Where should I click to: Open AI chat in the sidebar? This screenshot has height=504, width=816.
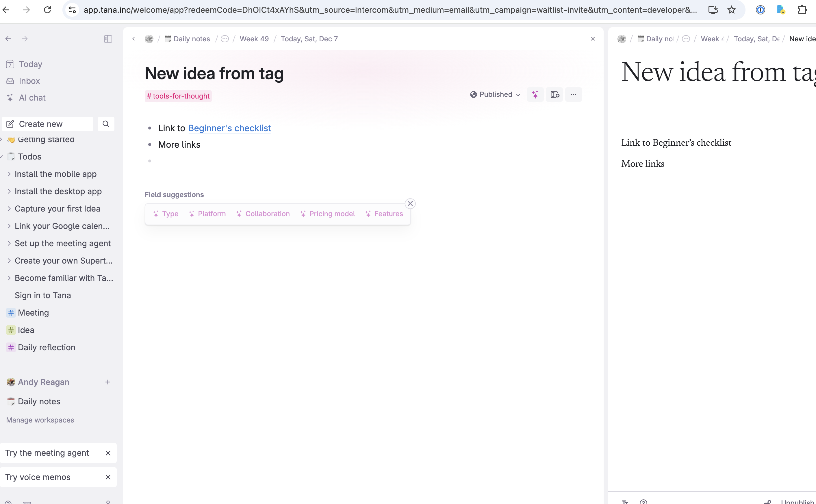[x=32, y=98]
